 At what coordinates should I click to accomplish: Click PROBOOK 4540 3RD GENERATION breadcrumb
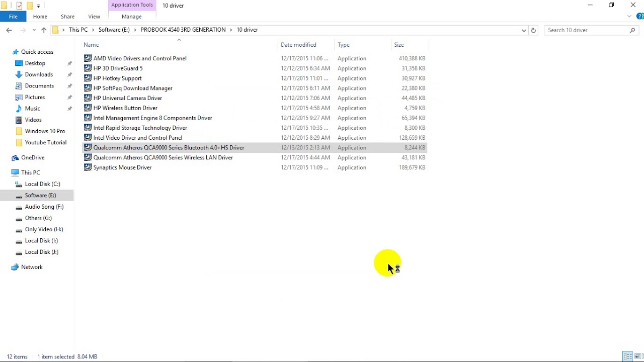point(183,30)
